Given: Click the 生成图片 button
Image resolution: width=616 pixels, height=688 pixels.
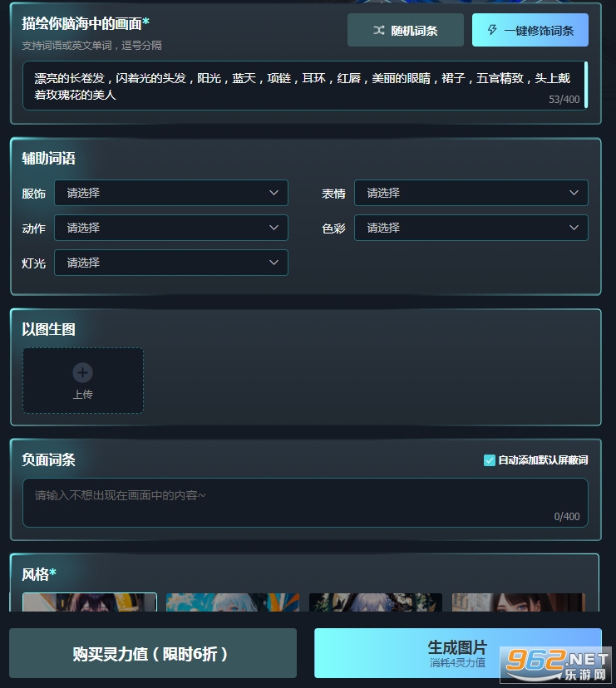Looking at the screenshot, I should coord(457,653).
